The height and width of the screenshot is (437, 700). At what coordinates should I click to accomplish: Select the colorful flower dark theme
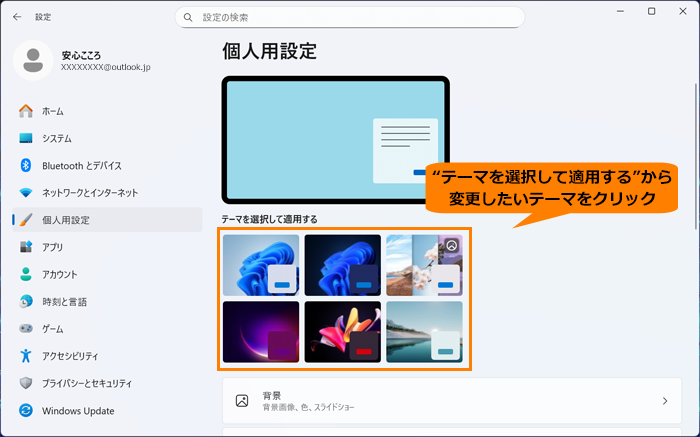pos(343,332)
